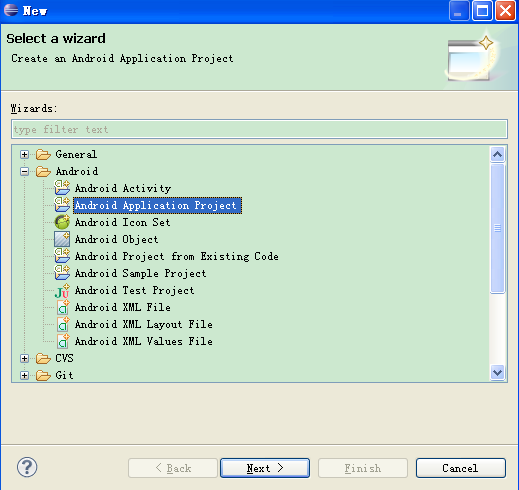519x490 pixels.
Task: Select the Android folder label
Action: [x=77, y=171]
